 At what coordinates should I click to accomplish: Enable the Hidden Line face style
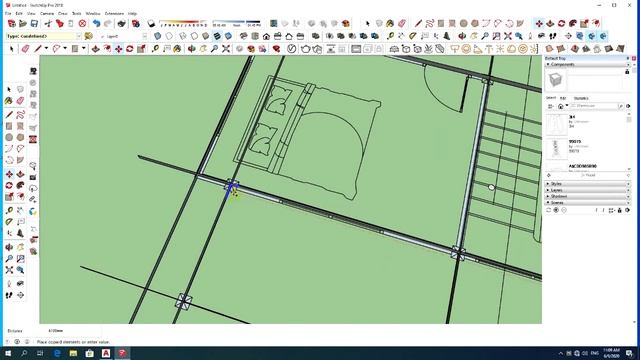coord(194,36)
